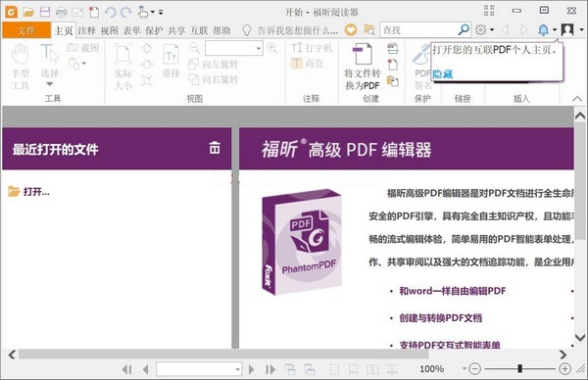588x380 pixels.
Task: Switch to the Help (帮助) tab
Action: [221, 30]
